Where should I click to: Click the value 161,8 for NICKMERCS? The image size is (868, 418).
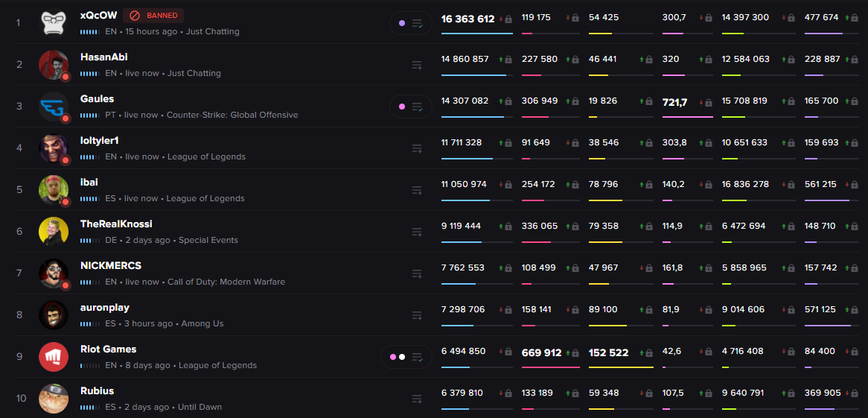(673, 267)
